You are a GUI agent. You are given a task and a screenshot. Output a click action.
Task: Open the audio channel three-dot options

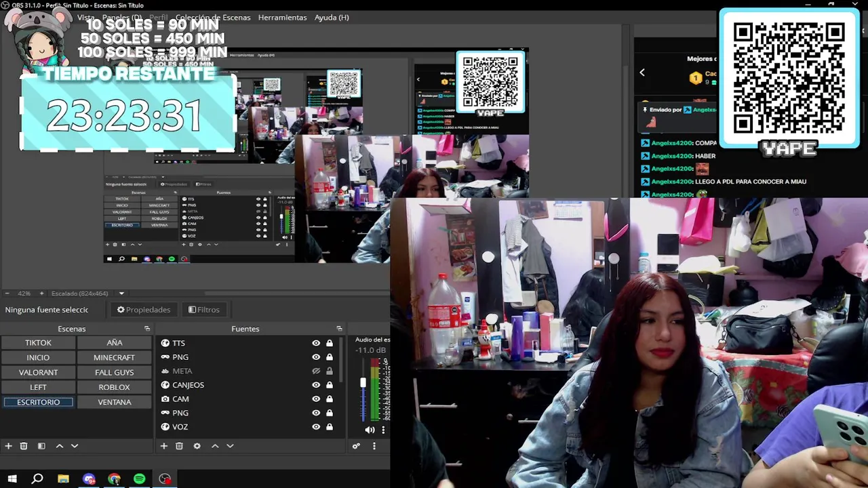(x=383, y=430)
